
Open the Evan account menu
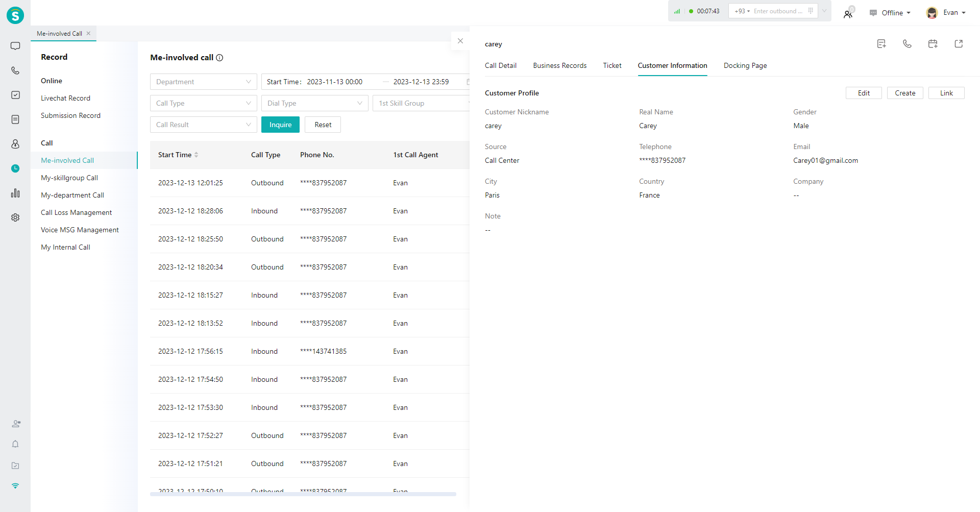coord(954,13)
